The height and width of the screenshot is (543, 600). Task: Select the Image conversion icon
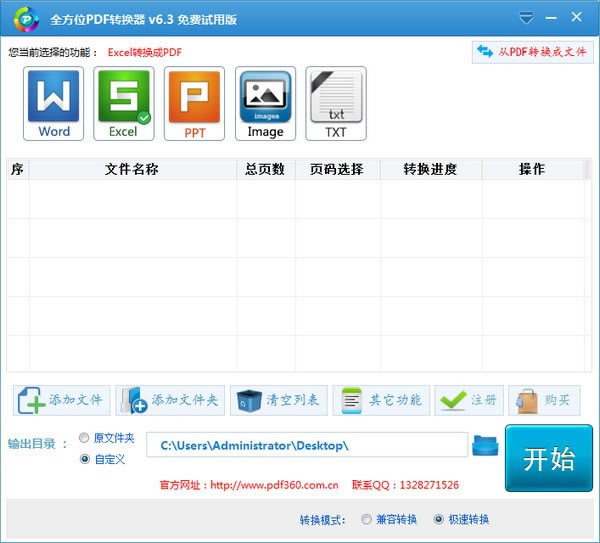tap(265, 104)
